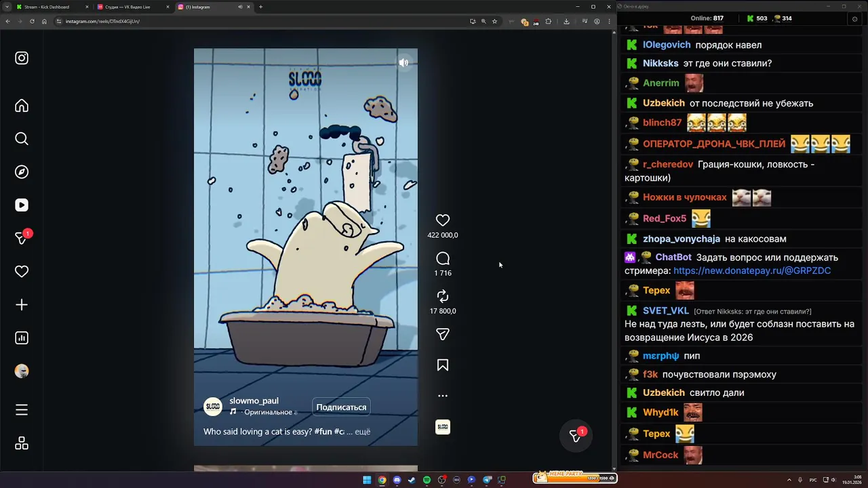This screenshot has width=868, height=488.
Task: Open the tab search dropdown arrow
Action: click(8, 7)
